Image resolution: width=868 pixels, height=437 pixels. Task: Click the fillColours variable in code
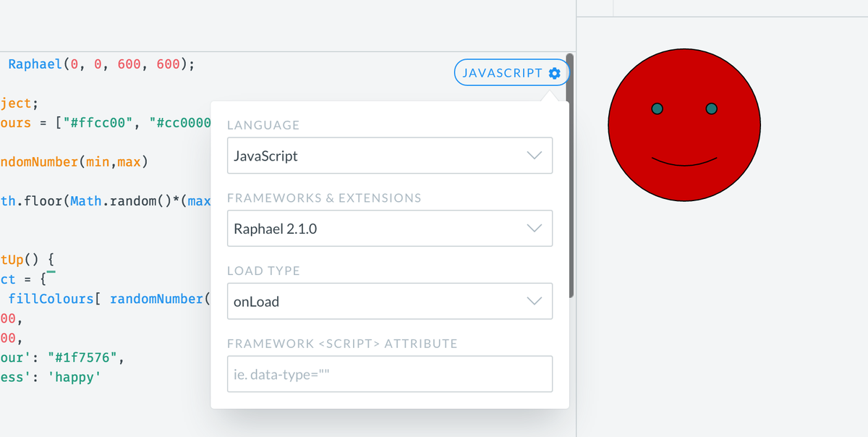(x=52, y=298)
